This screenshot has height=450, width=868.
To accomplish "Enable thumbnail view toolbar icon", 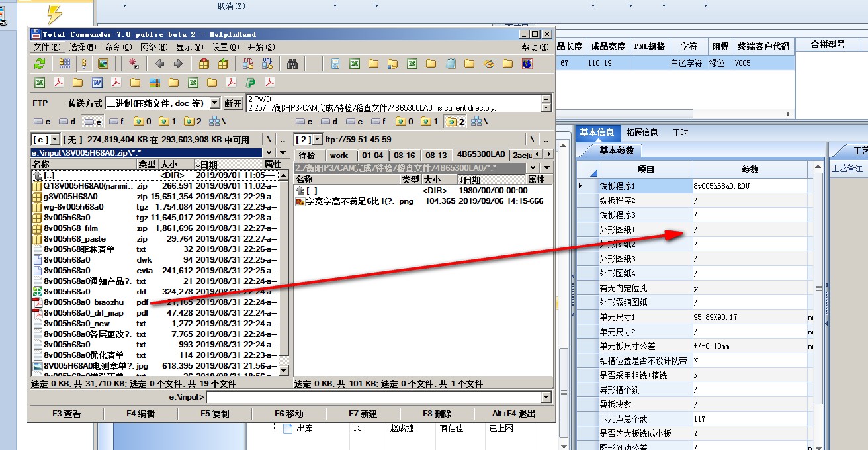I will [x=103, y=64].
